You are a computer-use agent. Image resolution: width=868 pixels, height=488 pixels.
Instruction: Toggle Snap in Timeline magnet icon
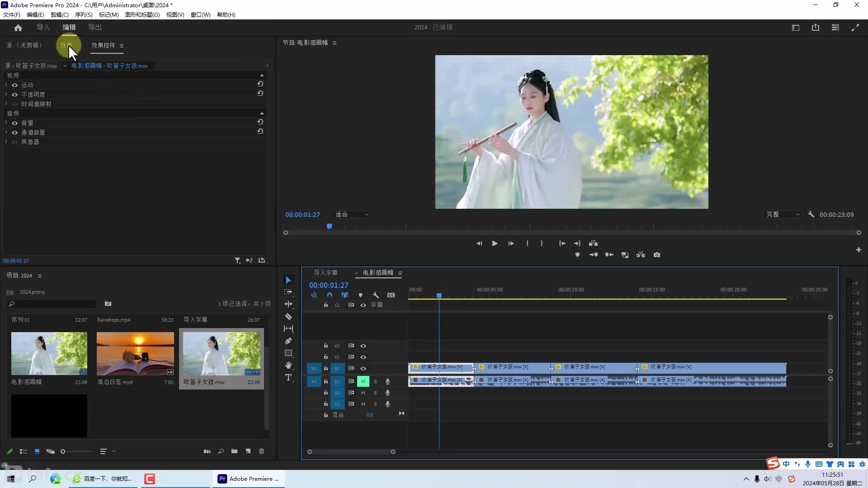pos(330,295)
